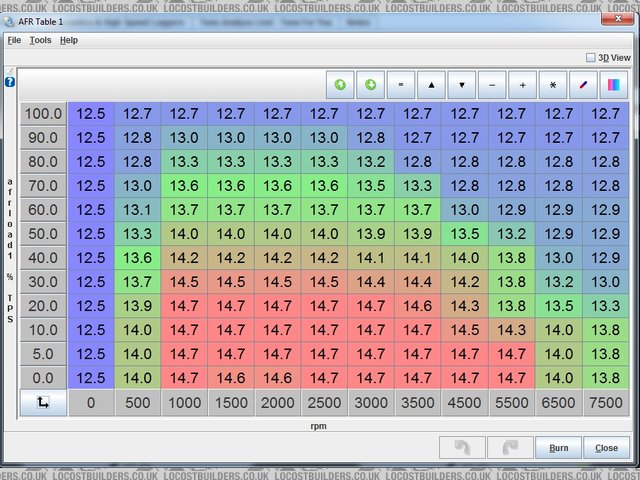The width and height of the screenshot is (640, 480).
Task: Click the Close button at bottom right
Action: pyautogui.click(x=606, y=448)
